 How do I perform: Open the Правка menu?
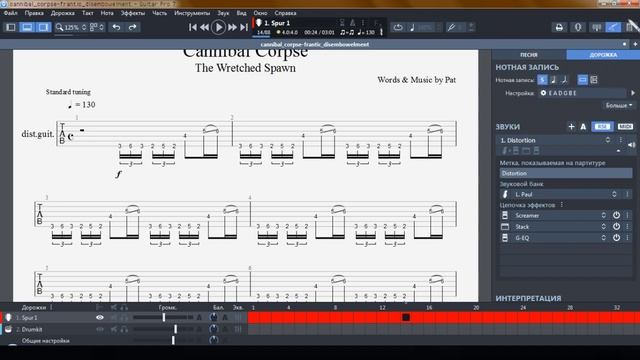(34, 13)
